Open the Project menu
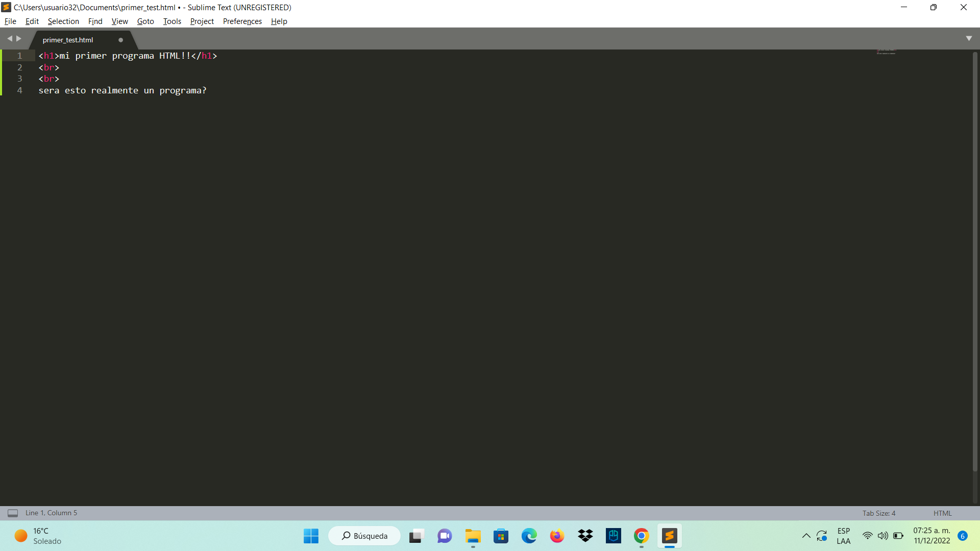The image size is (980, 551). click(202, 21)
